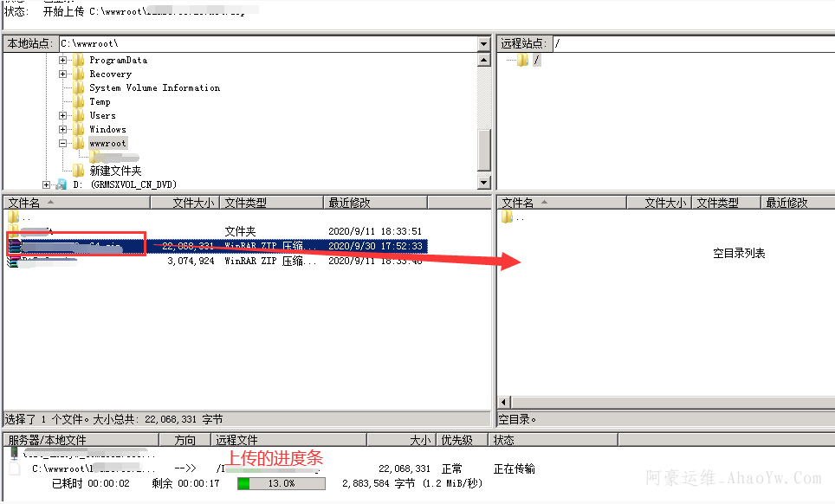The width and height of the screenshot is (835, 504).
Task: Expand the Windows folder node
Action: tap(63, 129)
